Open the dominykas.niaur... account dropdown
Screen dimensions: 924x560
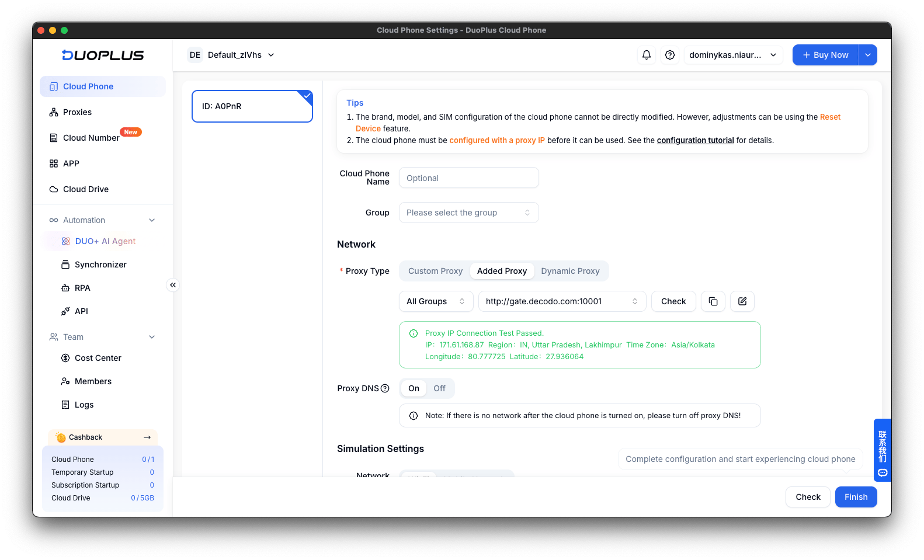[x=733, y=55]
